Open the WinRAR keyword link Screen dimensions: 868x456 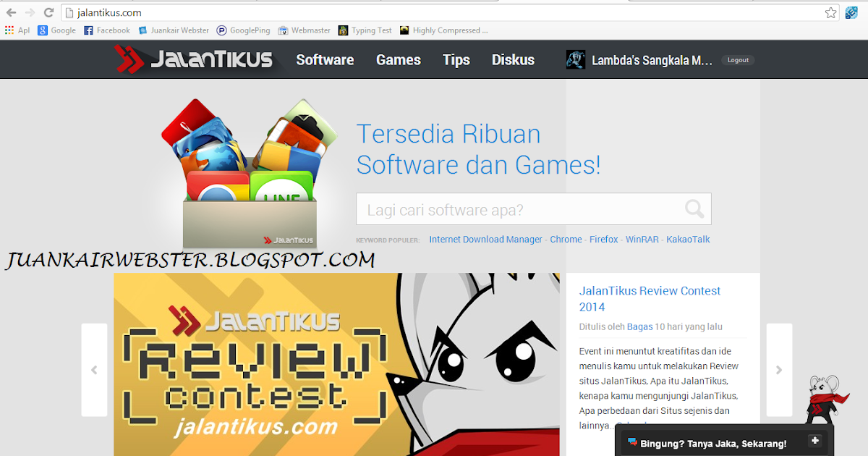642,239
